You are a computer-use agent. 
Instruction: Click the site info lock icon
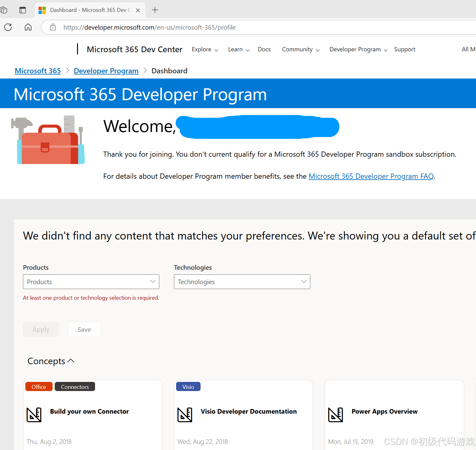(53, 27)
